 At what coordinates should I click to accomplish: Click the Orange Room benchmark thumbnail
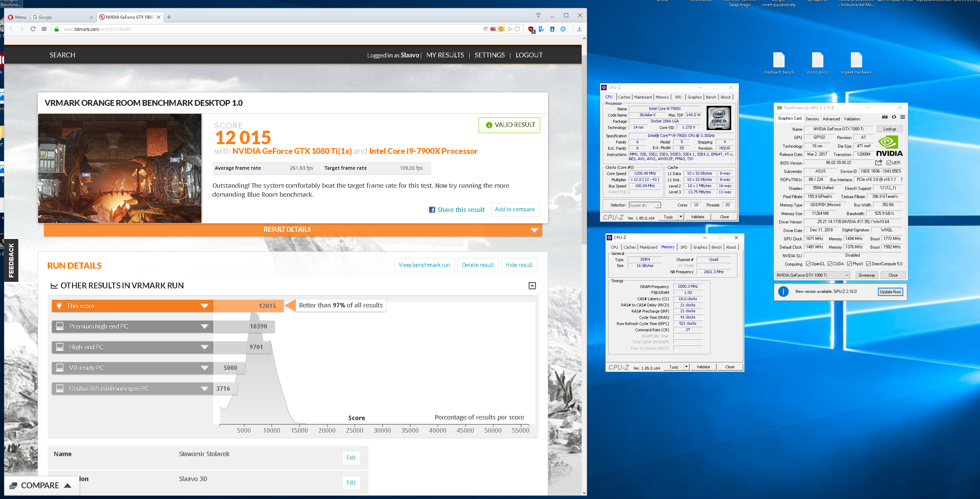(119, 168)
